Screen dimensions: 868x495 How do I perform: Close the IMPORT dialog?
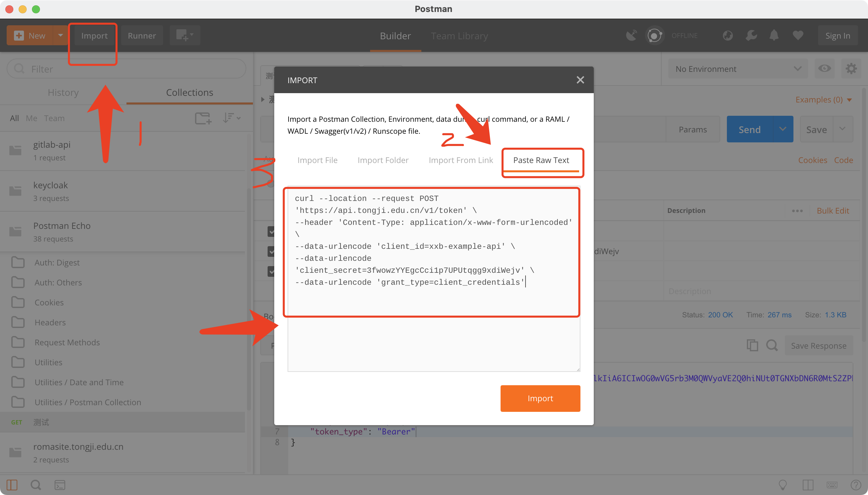point(580,80)
